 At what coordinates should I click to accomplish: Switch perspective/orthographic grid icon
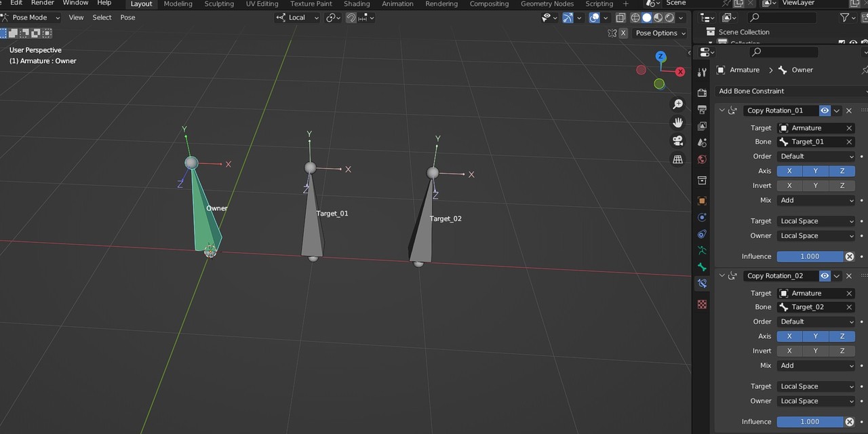tap(677, 159)
